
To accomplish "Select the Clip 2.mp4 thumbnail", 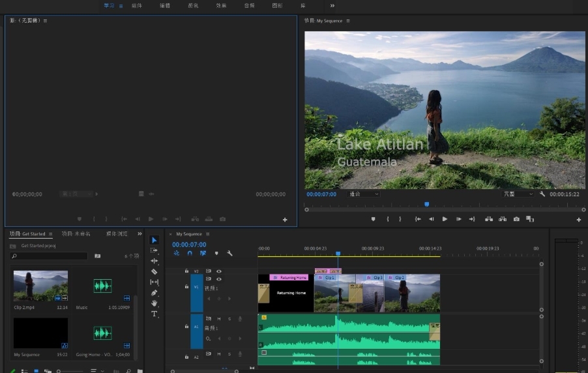I will coord(40,286).
